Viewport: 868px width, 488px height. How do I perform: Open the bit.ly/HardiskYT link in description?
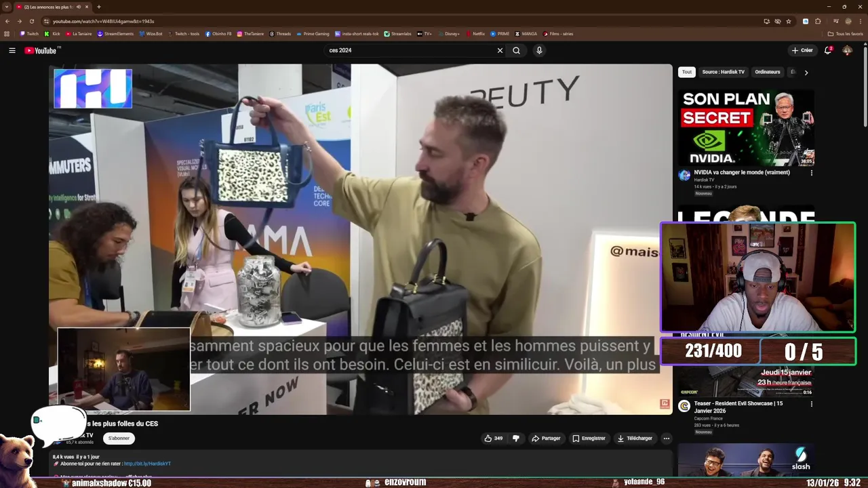coord(147,464)
